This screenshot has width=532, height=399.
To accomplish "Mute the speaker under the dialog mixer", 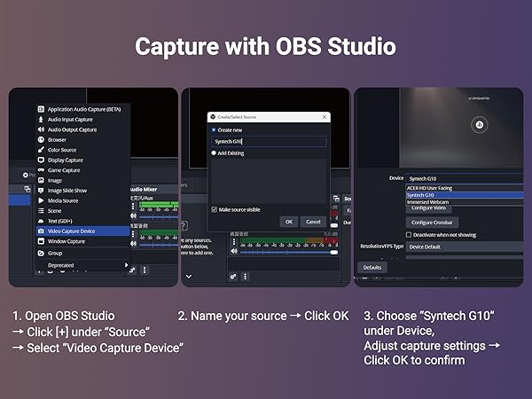I will tap(234, 252).
